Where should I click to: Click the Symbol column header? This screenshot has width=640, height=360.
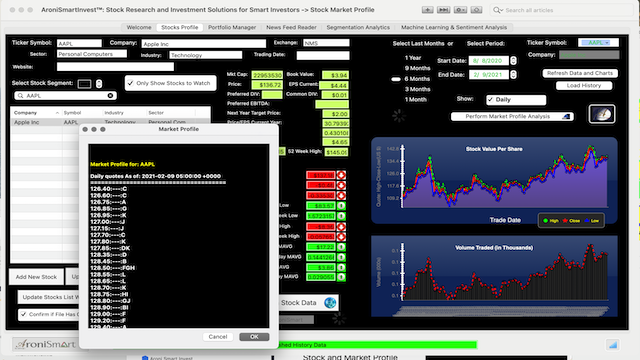pyautogui.click(x=82, y=113)
